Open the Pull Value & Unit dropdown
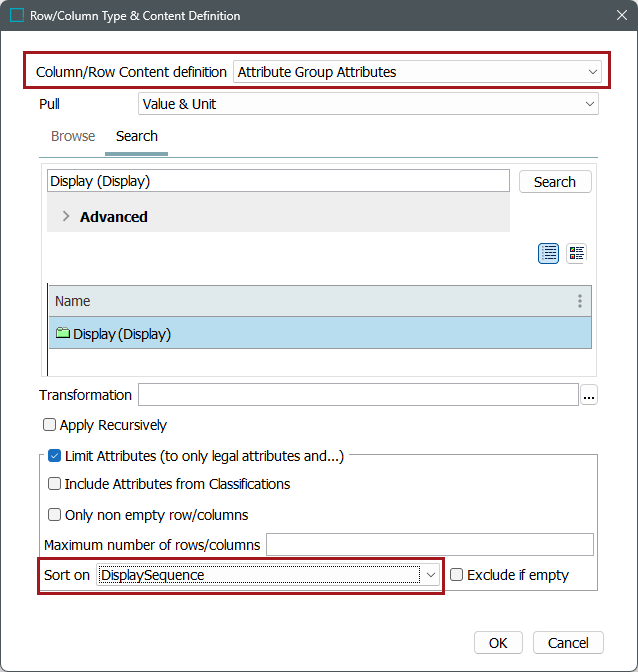The width and height of the screenshot is (638, 672). click(x=367, y=104)
